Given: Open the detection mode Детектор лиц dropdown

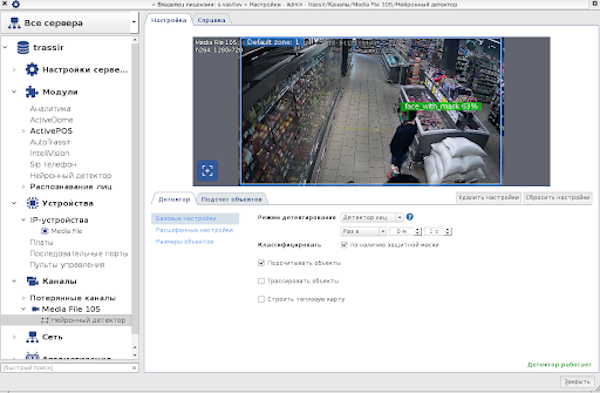Looking at the screenshot, I should pos(372,217).
